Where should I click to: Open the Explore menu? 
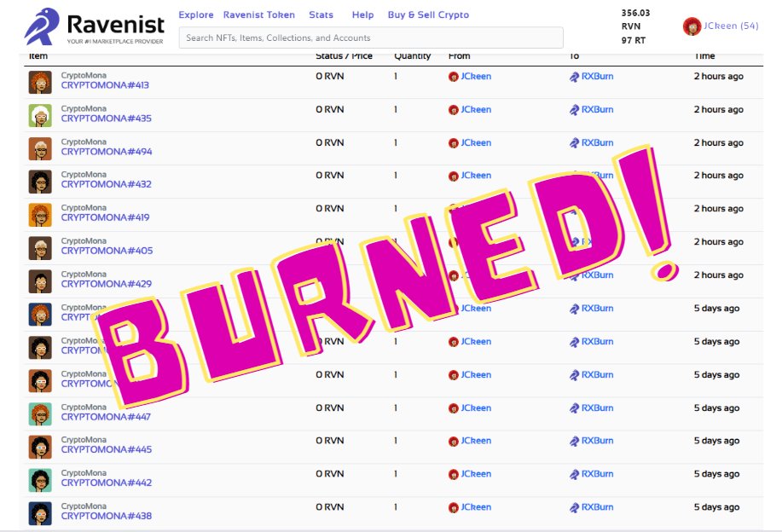(x=196, y=15)
